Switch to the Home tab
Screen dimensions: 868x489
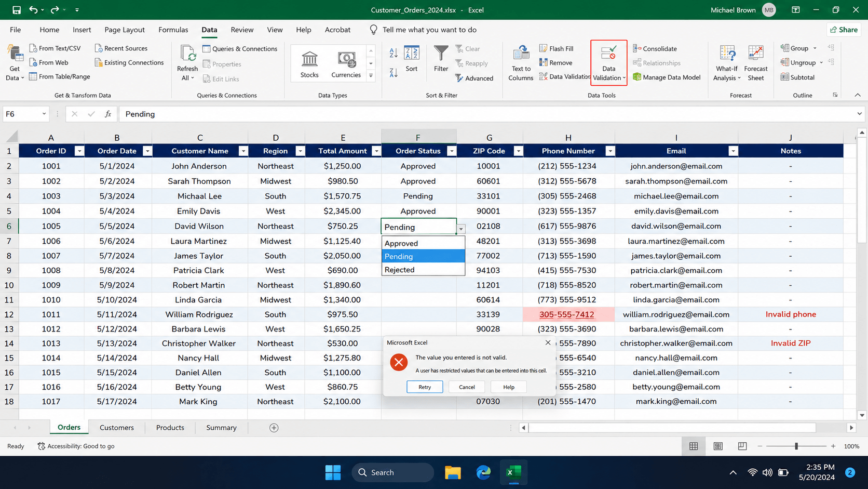pyautogui.click(x=49, y=30)
